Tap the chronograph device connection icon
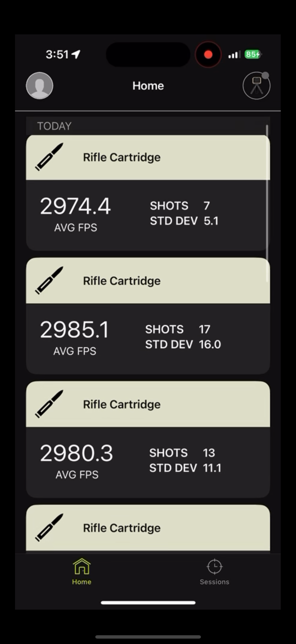 pos(256,86)
